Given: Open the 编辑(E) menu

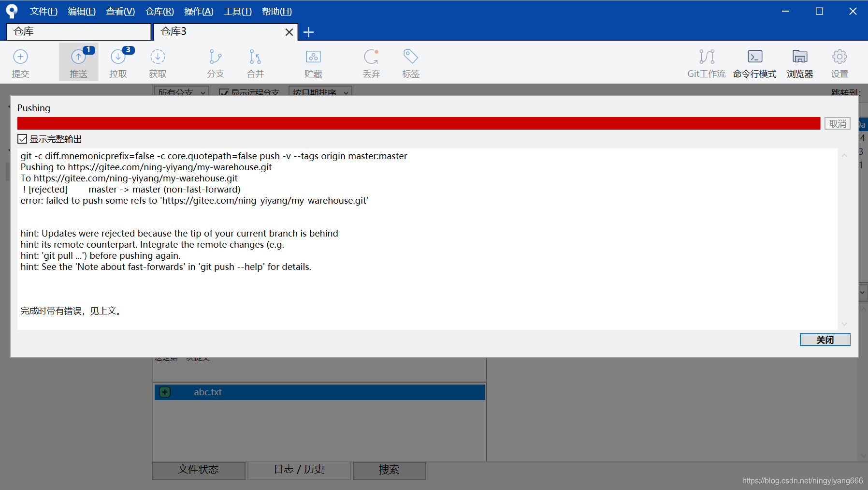Looking at the screenshot, I should [x=82, y=11].
